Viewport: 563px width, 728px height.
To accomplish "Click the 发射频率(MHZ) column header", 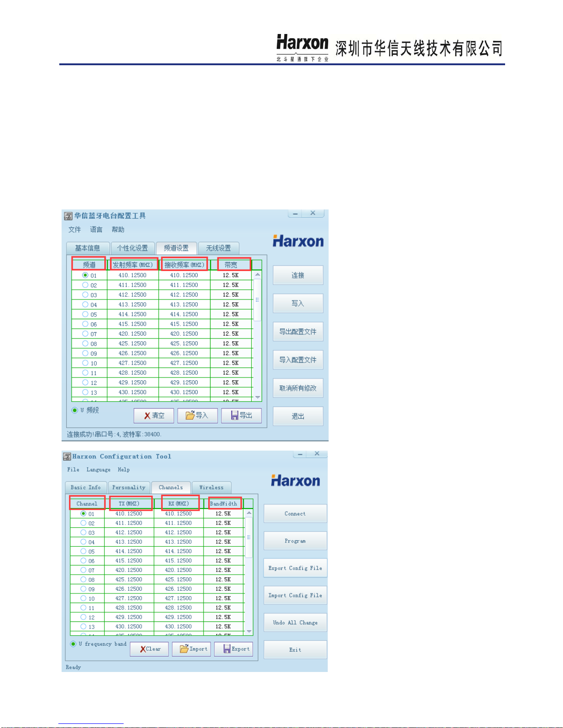I will [133, 265].
